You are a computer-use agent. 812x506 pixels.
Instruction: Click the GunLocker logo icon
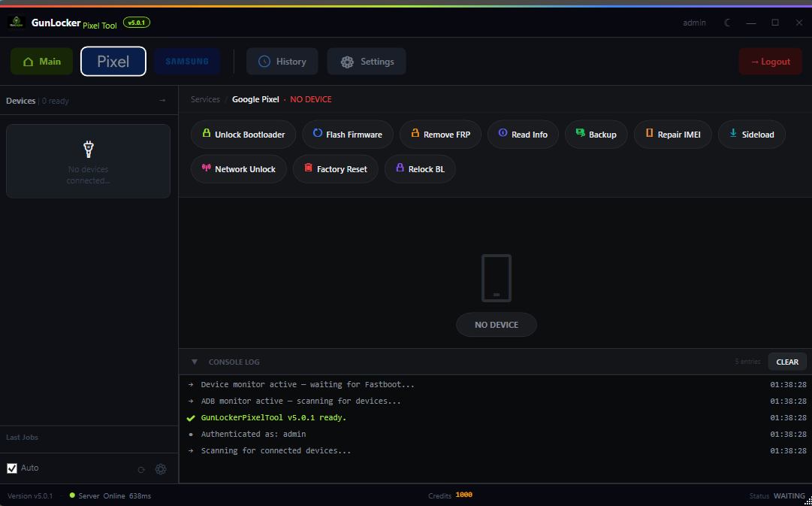click(x=17, y=23)
